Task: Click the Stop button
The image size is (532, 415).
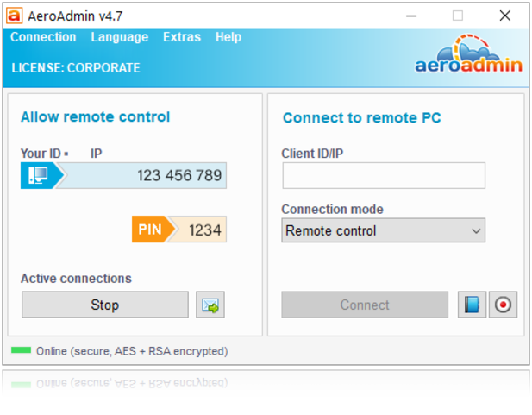Action: pos(105,305)
